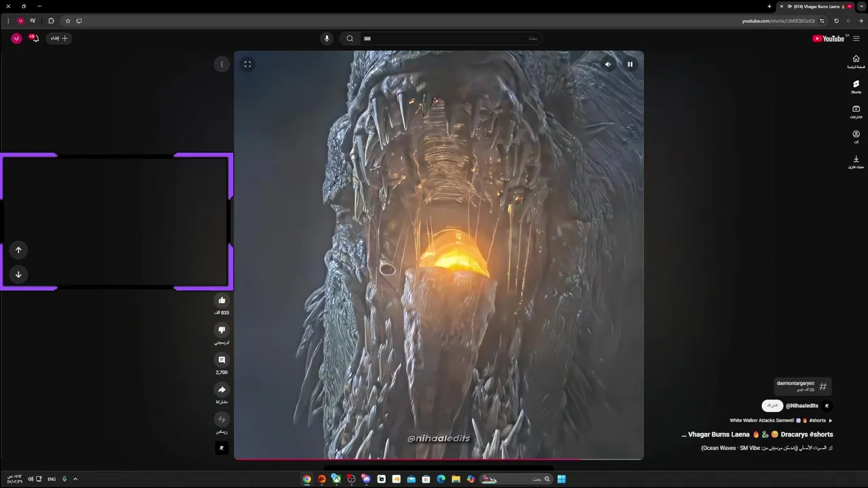The width and height of the screenshot is (868, 488).
Task: Switch the ENG input language indicator
Action: pos(52,479)
